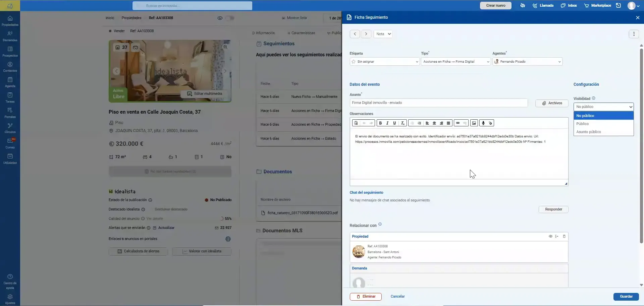This screenshot has height=306, width=644.
Task: Open the pop-out window icon in top bar
Action: tap(619, 5)
